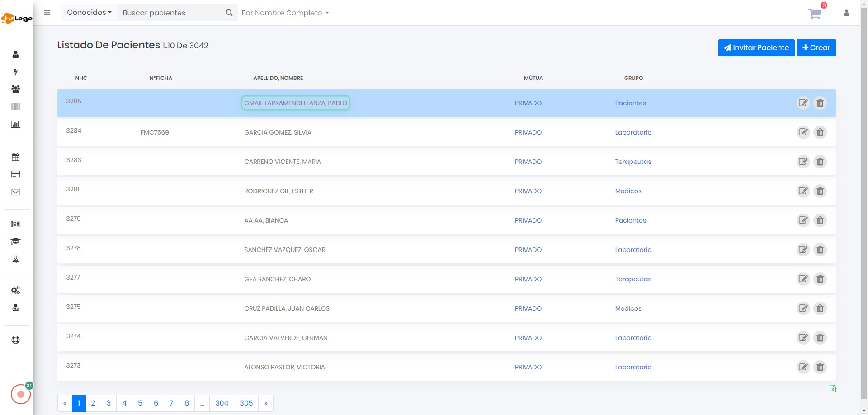The width and height of the screenshot is (868, 415).
Task: Open the user profile icon at top right
Action: pos(846,13)
